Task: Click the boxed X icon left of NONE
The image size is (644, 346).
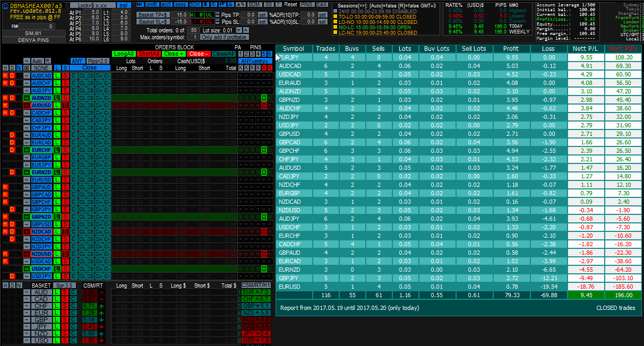Action: (x=27, y=68)
